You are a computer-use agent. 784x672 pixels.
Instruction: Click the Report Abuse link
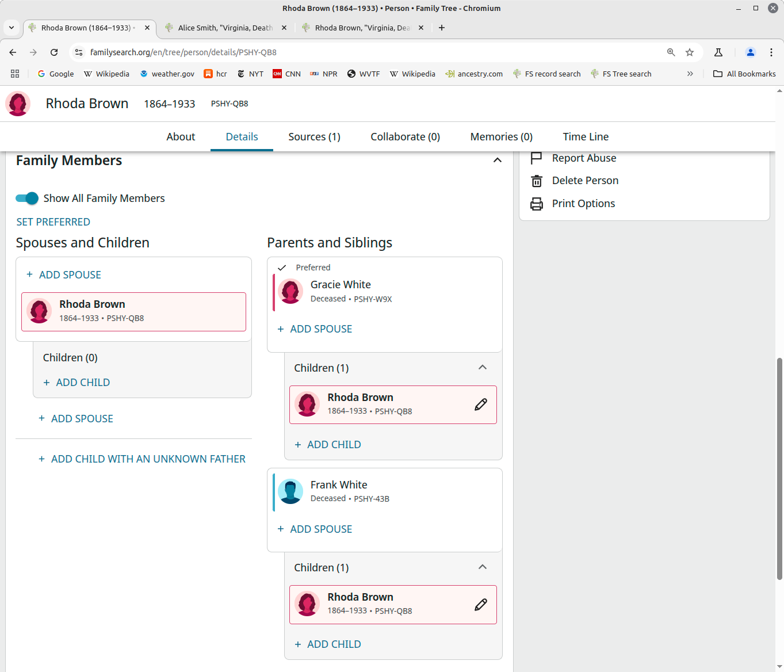(584, 158)
